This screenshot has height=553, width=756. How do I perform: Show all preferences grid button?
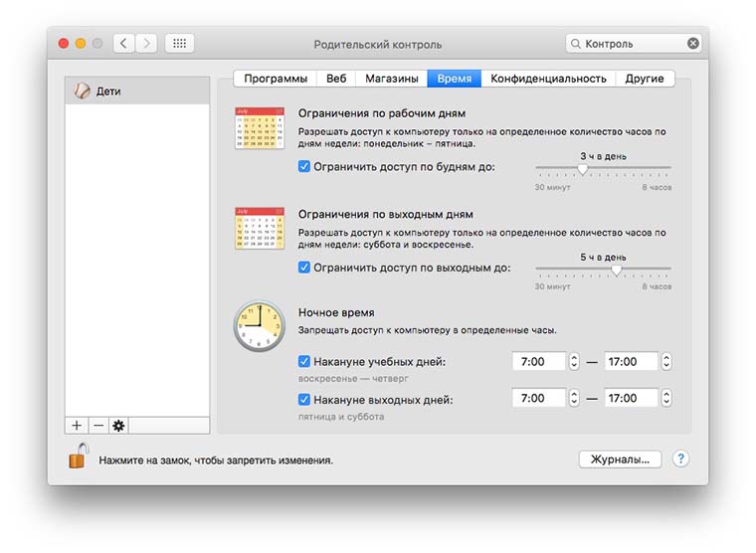click(179, 44)
